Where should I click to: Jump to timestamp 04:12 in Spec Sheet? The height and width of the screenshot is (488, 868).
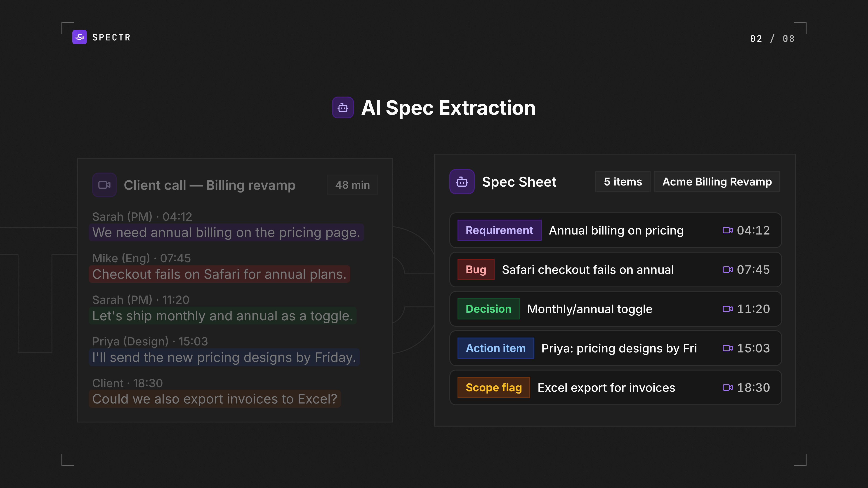[753, 230]
